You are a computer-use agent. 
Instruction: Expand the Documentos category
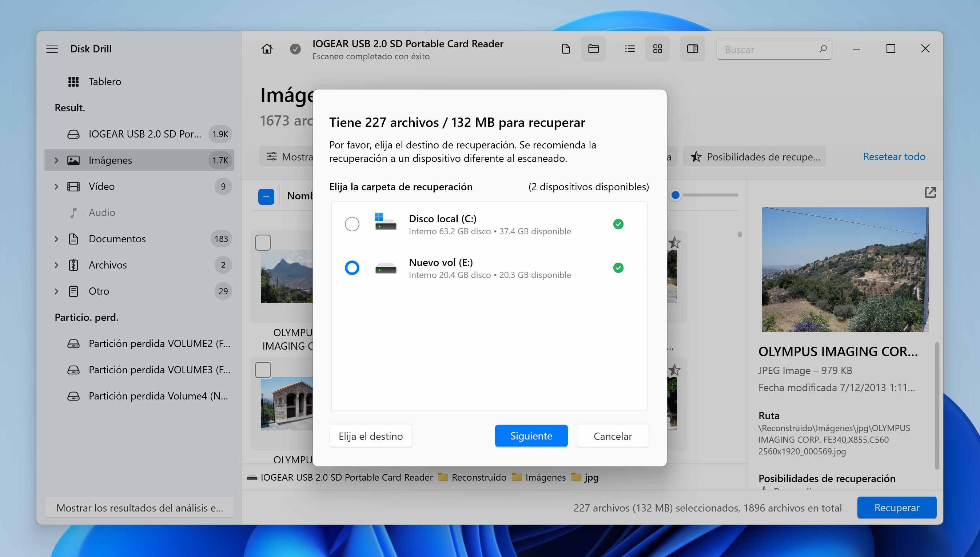[x=56, y=239]
